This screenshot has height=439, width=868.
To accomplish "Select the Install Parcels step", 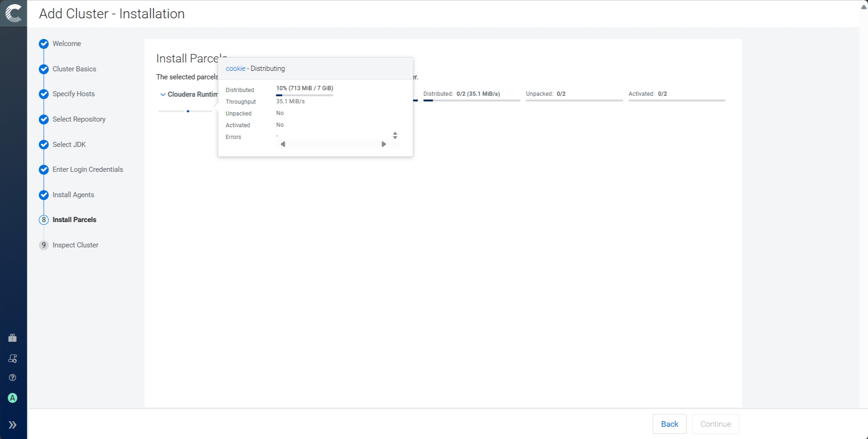I will [74, 220].
